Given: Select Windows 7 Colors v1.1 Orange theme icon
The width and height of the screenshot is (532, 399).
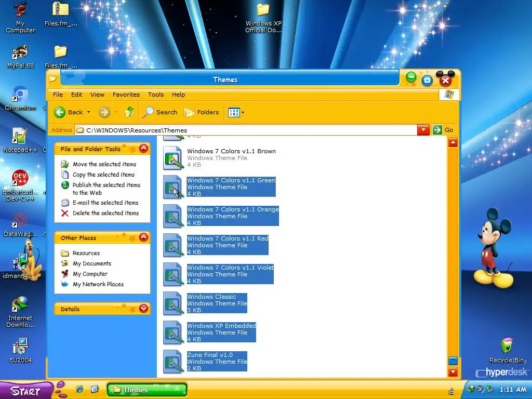Looking at the screenshot, I should pyautogui.click(x=173, y=216).
